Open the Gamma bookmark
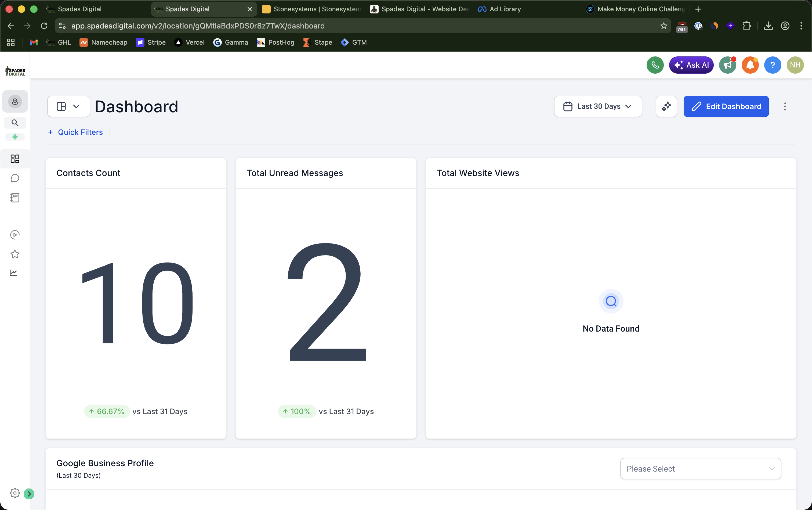Screen dimensions: 812x510 pos(231,42)
